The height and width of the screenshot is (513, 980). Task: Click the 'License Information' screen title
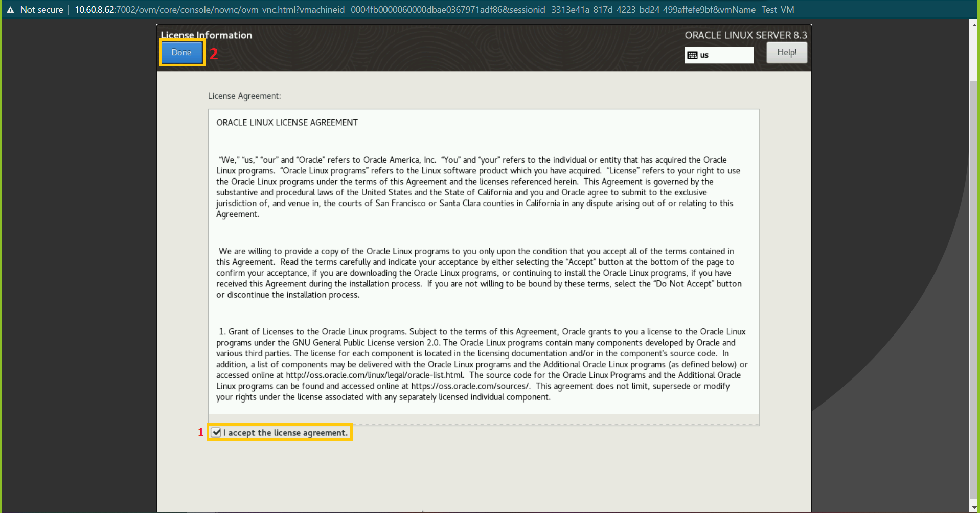click(x=207, y=35)
